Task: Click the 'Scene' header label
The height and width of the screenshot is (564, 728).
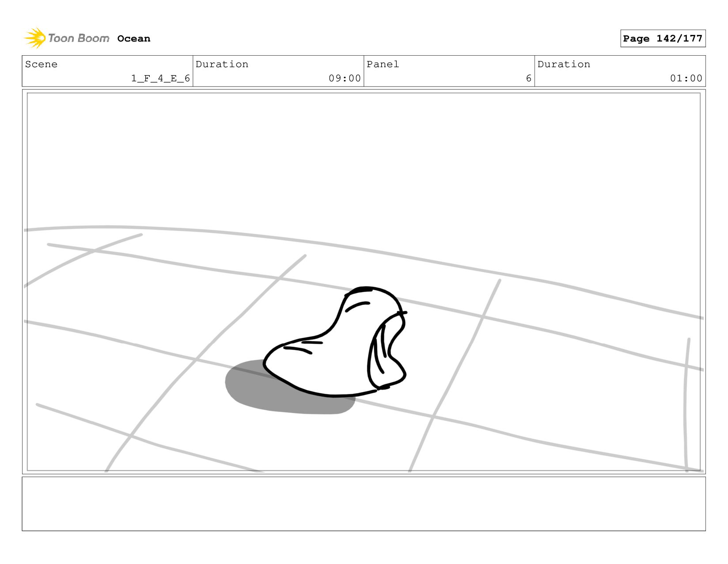Action: pos(41,64)
